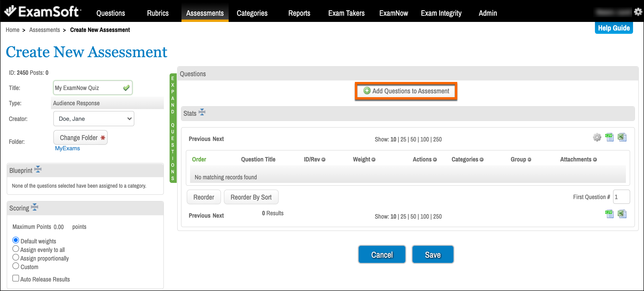Click the "Audience Response" type value
Viewport: 644px width, 291px height.
(x=76, y=103)
